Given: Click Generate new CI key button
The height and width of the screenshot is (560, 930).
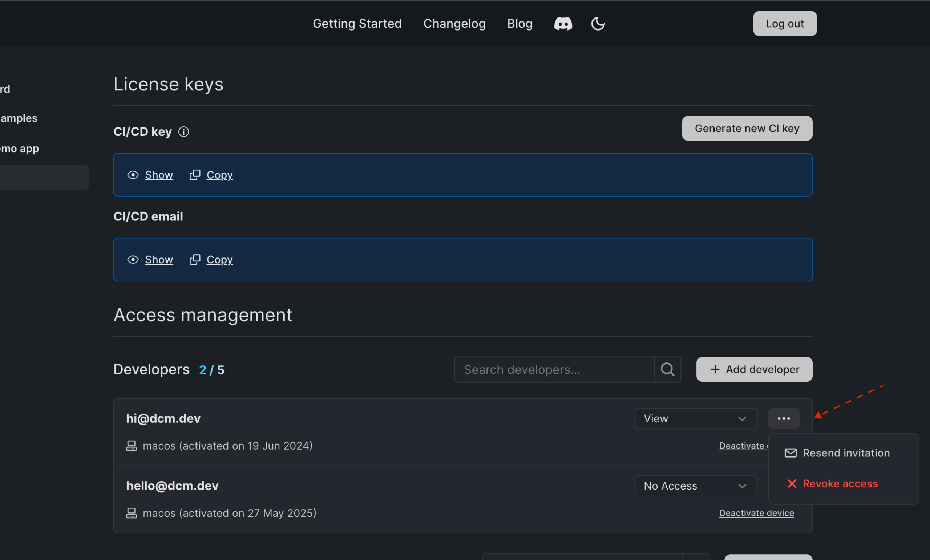Looking at the screenshot, I should click(x=747, y=129).
